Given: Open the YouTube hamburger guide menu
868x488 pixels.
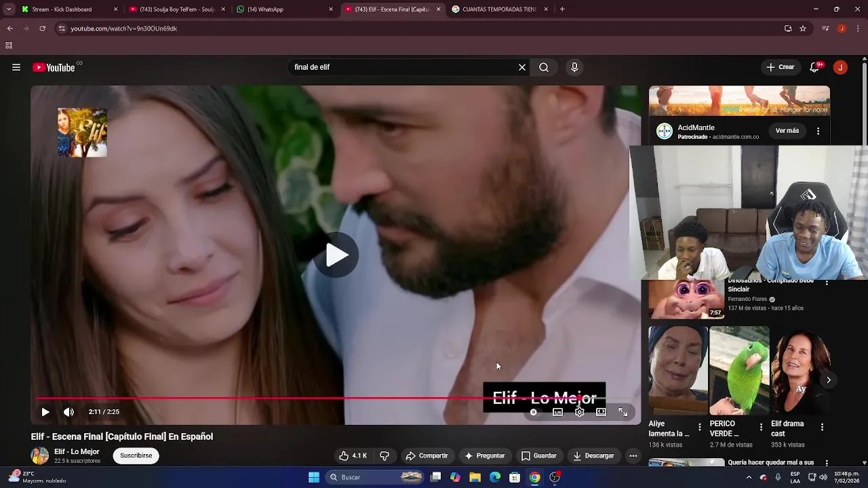Looking at the screenshot, I should point(16,67).
